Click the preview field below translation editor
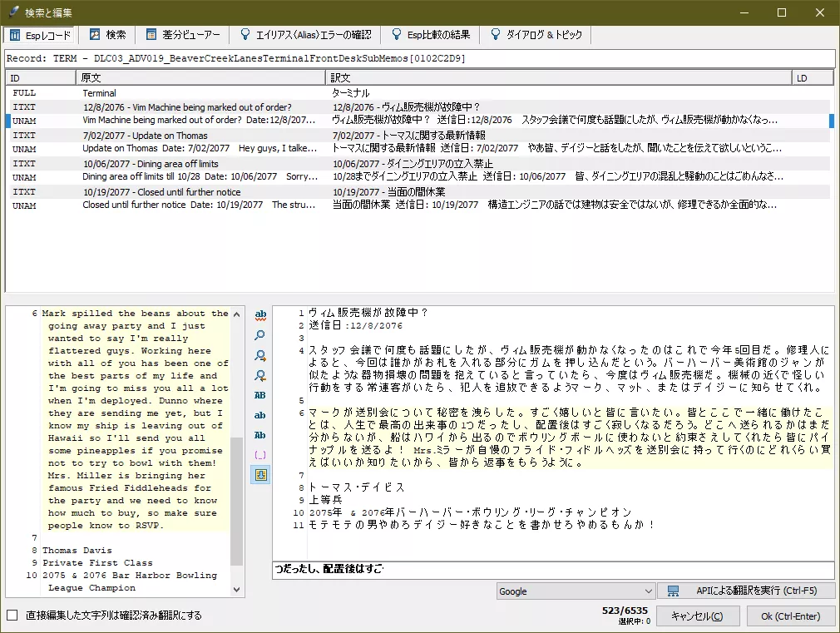This screenshot has width=840, height=633. 553,569
